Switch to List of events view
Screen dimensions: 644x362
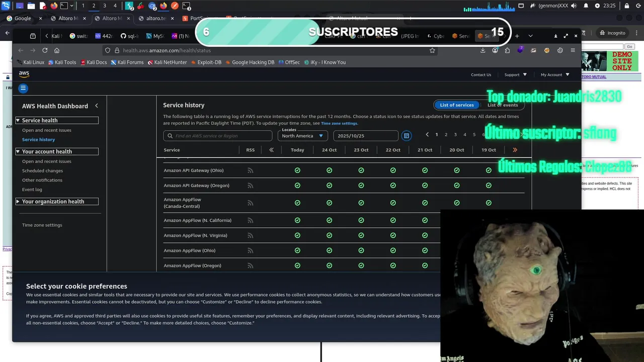(503, 105)
